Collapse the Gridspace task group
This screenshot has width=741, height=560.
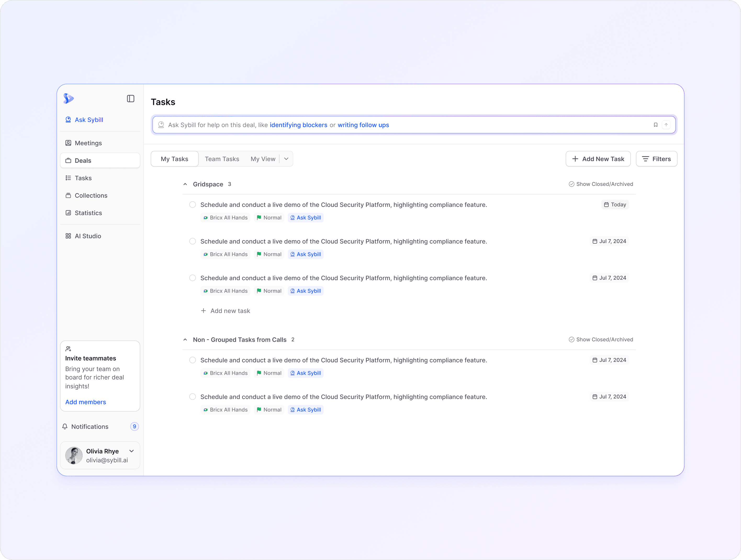coord(185,184)
